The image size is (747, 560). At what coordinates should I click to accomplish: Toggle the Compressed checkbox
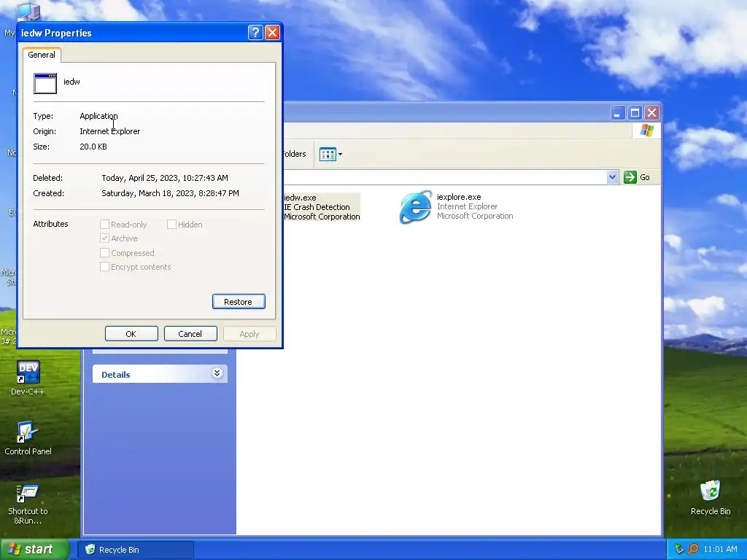104,252
